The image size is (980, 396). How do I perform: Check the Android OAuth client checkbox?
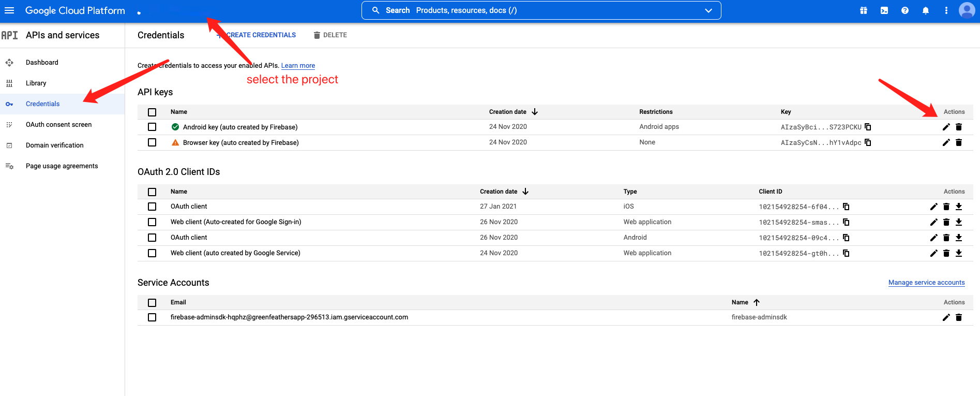tap(152, 238)
